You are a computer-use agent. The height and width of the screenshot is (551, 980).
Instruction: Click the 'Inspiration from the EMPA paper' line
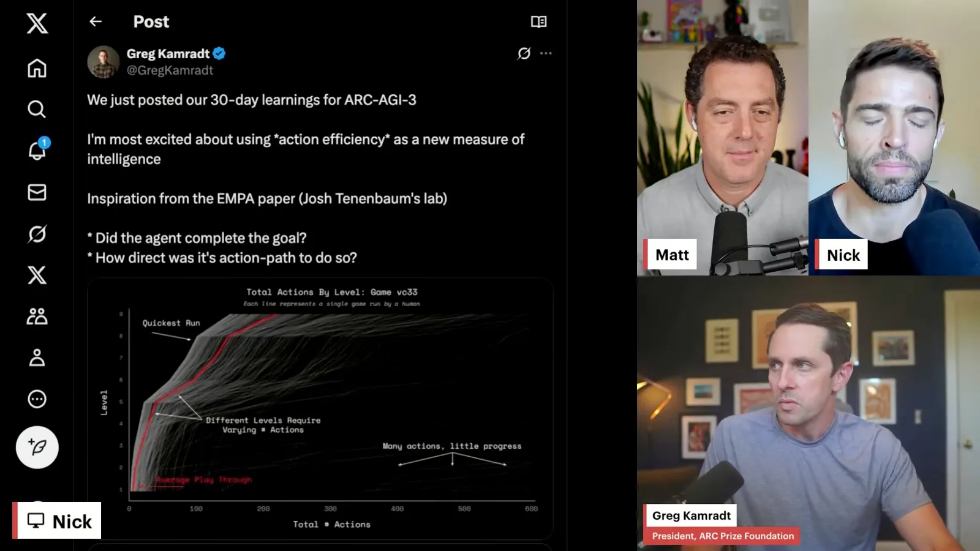(x=267, y=198)
